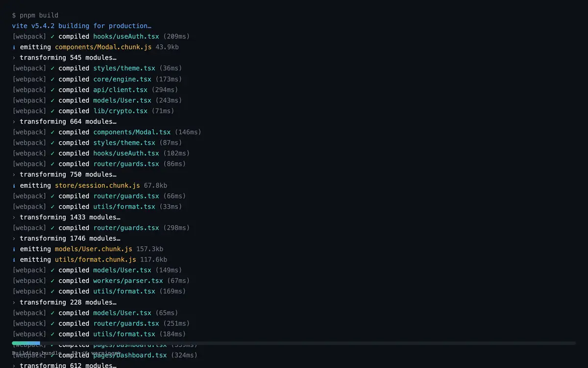Select the 'transforming 545 modules…' line

coord(64,58)
